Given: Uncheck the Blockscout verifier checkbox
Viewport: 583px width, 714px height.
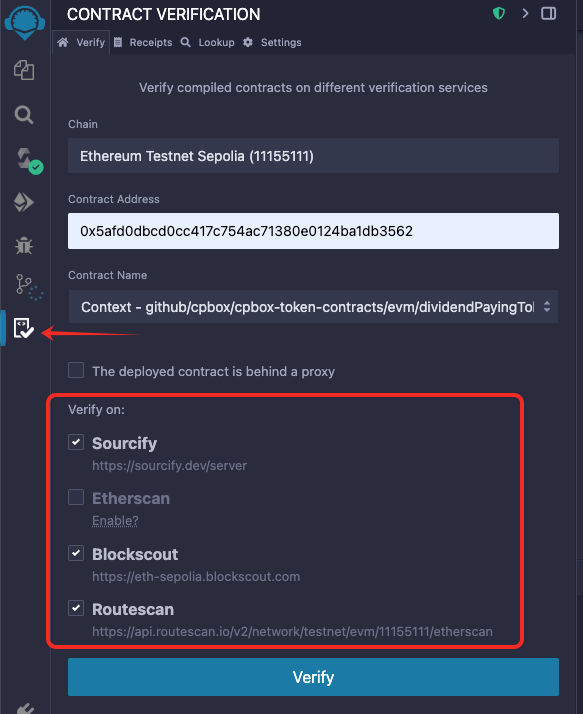Looking at the screenshot, I should tap(76, 553).
